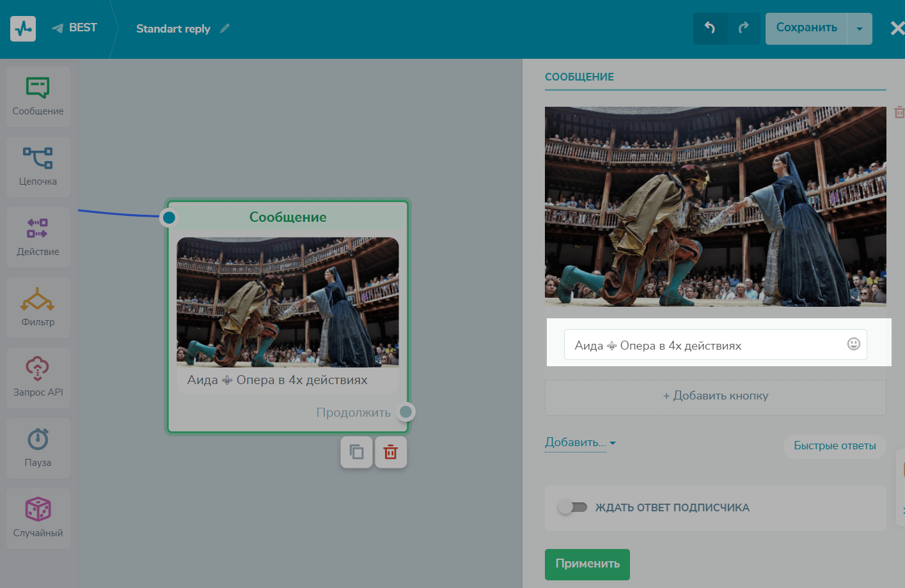The height and width of the screenshot is (588, 905).
Task: Undo the last action
Action: (x=710, y=28)
